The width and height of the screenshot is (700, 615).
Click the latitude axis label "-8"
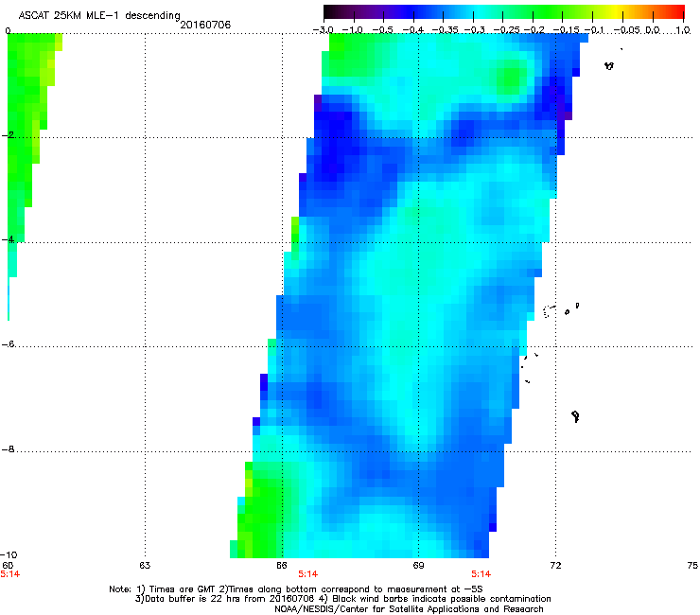[x=8, y=448]
